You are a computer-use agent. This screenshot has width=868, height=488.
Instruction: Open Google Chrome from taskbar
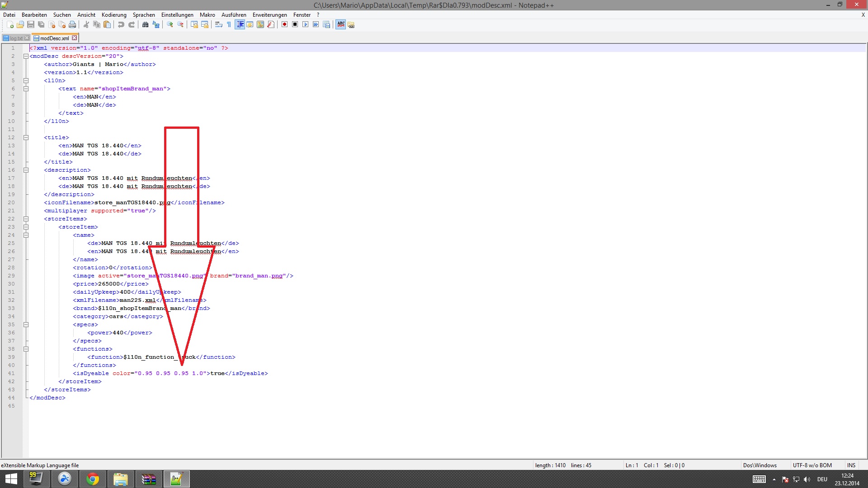(93, 479)
